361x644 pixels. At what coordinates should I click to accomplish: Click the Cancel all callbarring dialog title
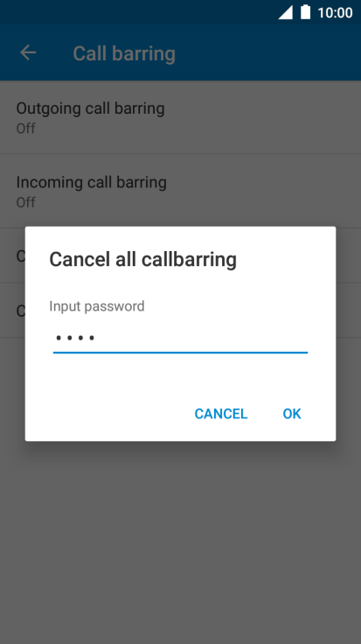(x=142, y=260)
